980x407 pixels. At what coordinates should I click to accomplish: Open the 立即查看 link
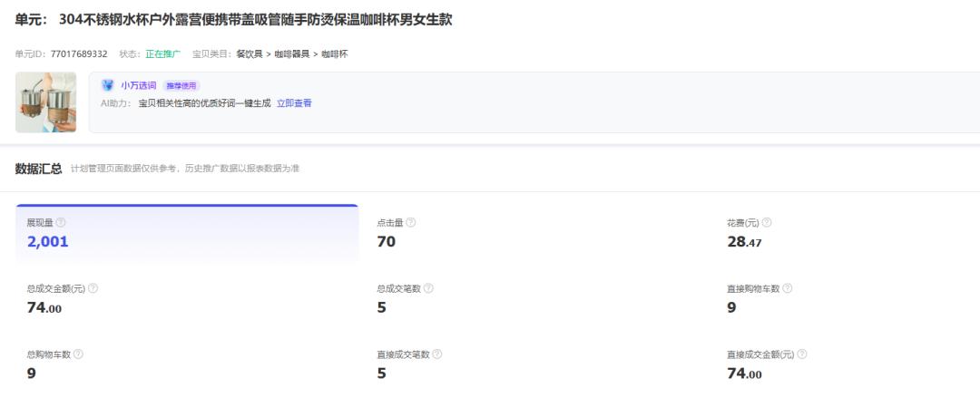pyautogui.click(x=294, y=103)
